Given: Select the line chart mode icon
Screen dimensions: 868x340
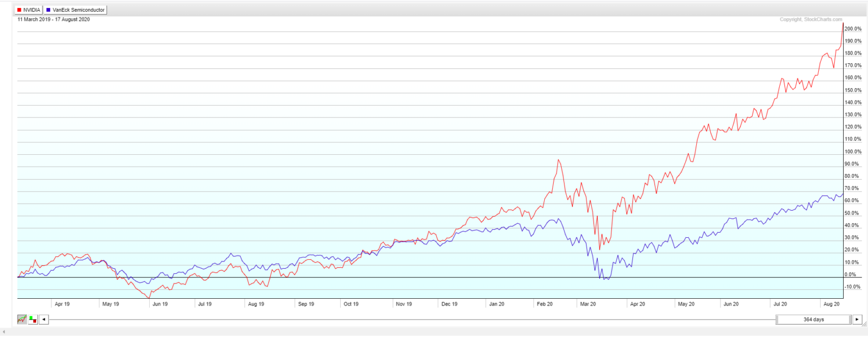Looking at the screenshot, I should [22, 320].
